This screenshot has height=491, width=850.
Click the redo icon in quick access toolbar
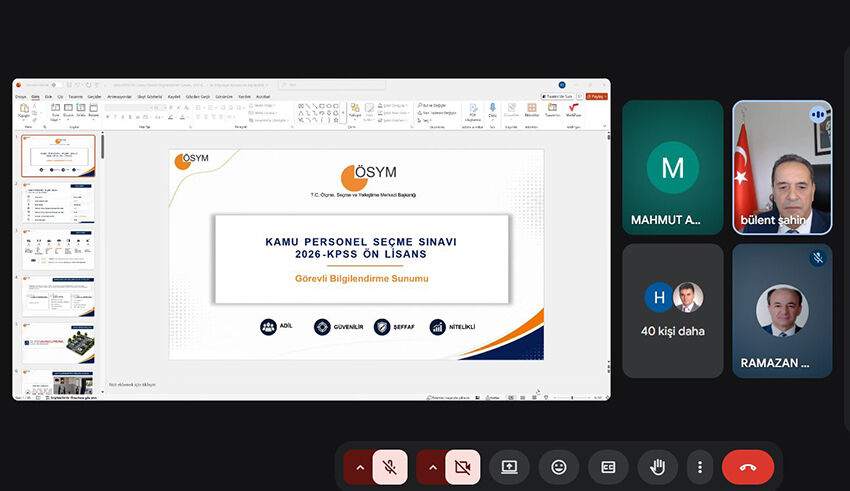(88, 85)
